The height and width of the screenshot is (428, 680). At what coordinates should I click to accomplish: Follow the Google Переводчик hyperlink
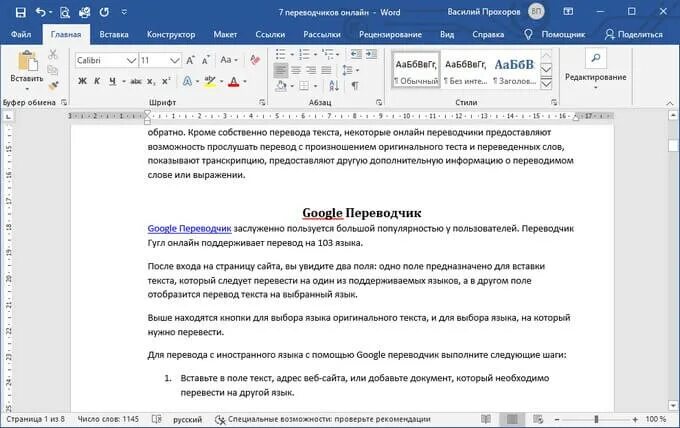click(190, 229)
